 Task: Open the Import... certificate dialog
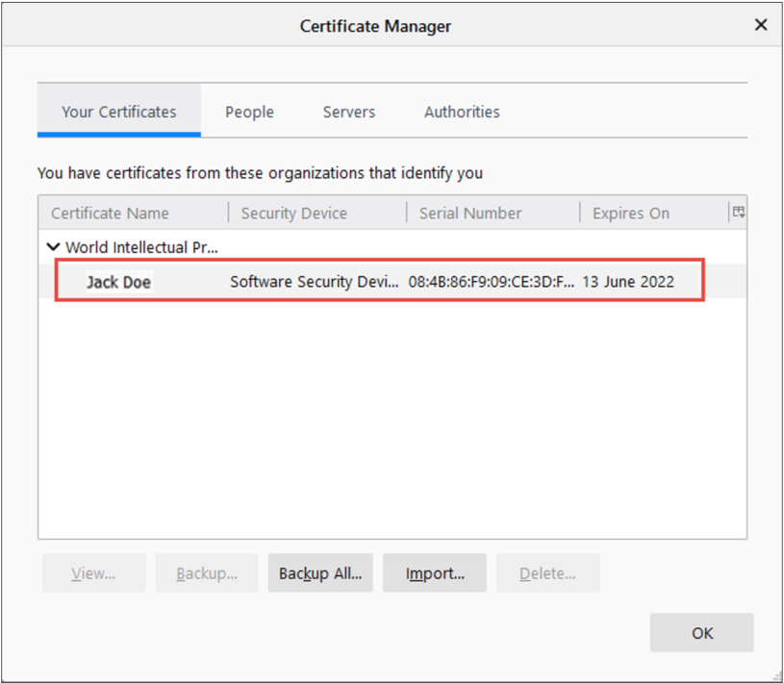pos(435,573)
